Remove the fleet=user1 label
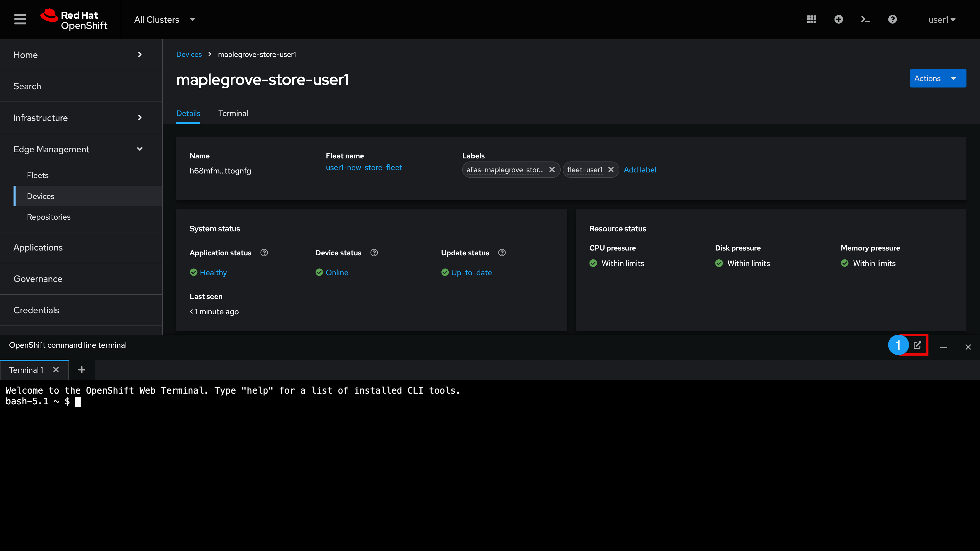This screenshot has height=551, width=980. point(611,170)
